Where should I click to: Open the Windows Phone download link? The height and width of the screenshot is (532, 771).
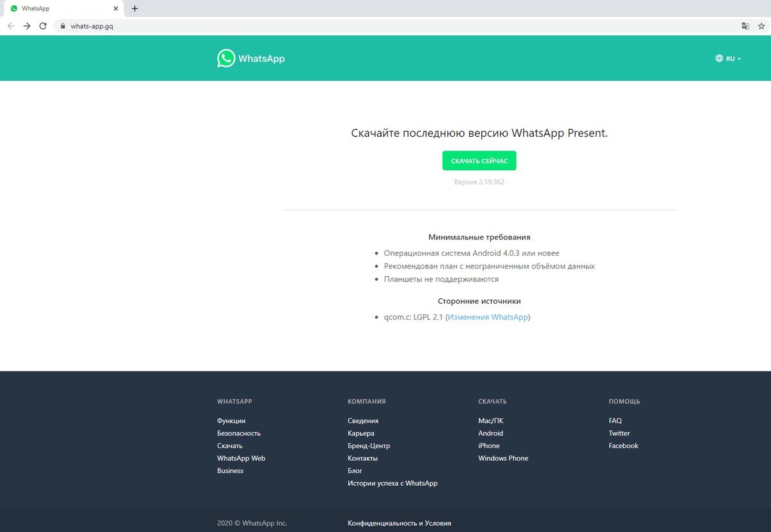tap(503, 458)
